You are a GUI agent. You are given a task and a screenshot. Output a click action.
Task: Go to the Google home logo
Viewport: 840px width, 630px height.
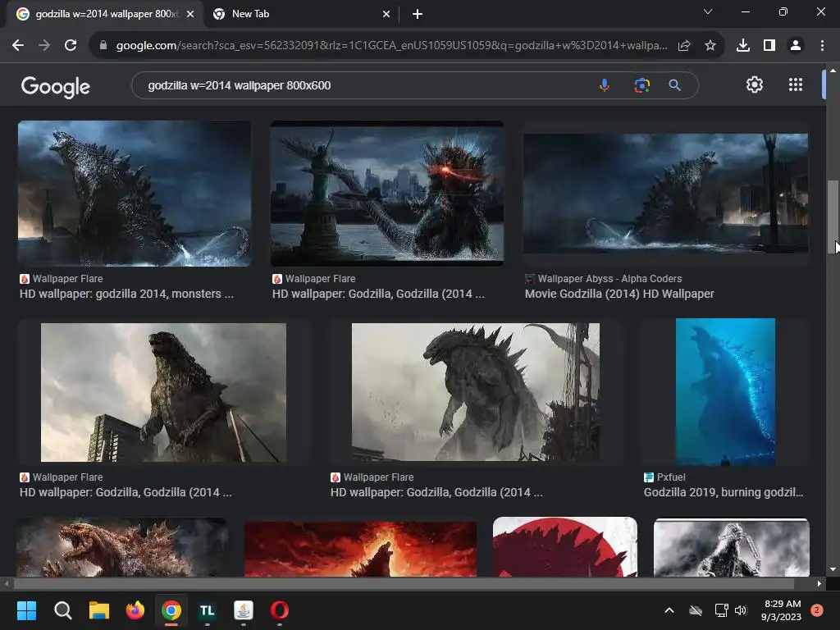55,86
